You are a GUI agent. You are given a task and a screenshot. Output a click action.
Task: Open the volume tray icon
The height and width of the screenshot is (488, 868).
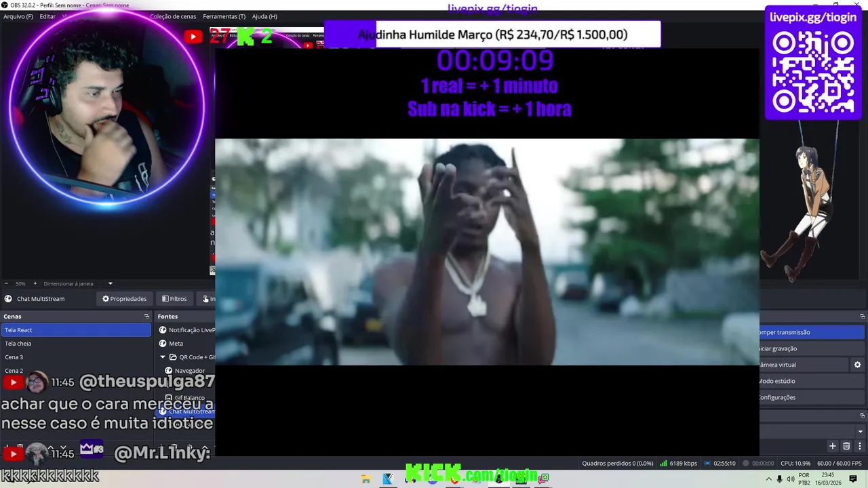tap(791, 479)
